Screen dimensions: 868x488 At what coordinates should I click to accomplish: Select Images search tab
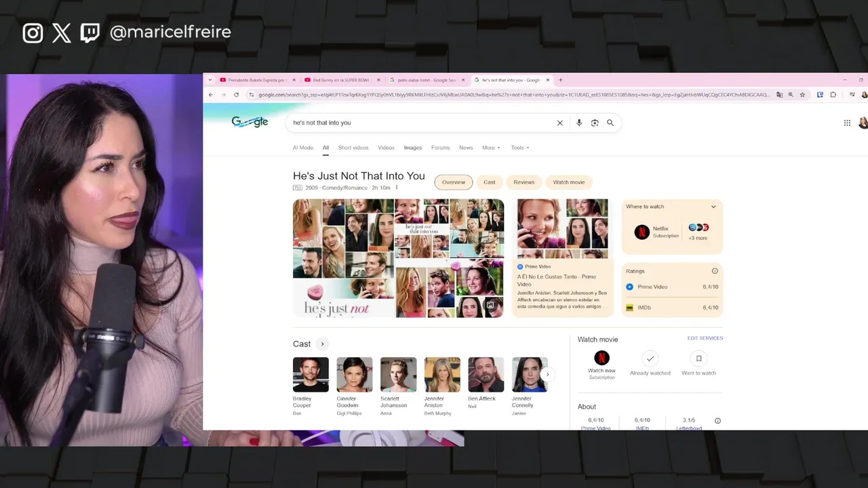click(x=413, y=148)
